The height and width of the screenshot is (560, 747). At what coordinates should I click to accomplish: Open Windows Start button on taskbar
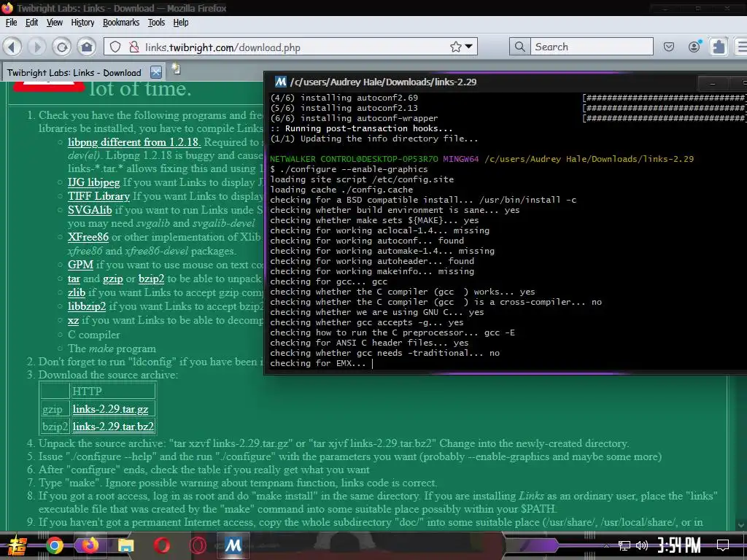pos(18,545)
